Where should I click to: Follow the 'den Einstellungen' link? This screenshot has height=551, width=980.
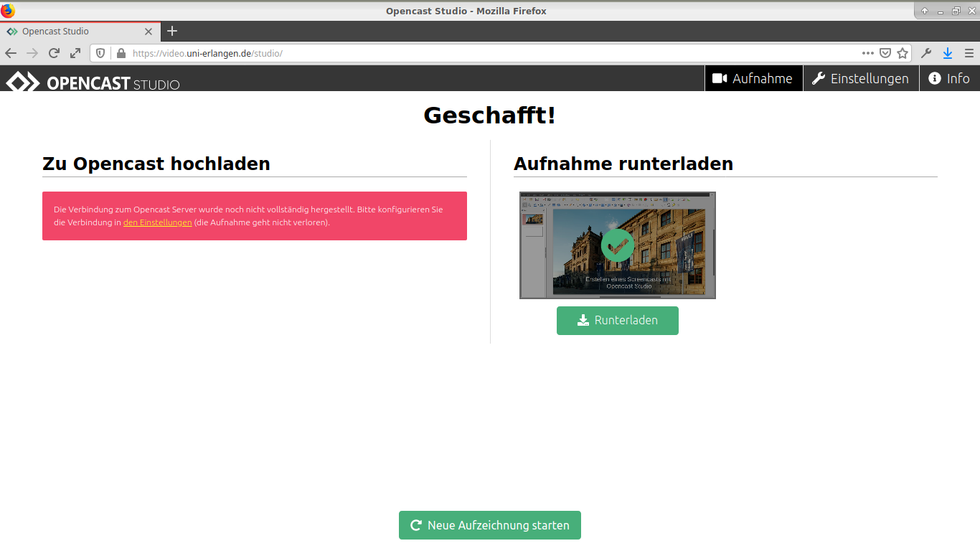157,222
